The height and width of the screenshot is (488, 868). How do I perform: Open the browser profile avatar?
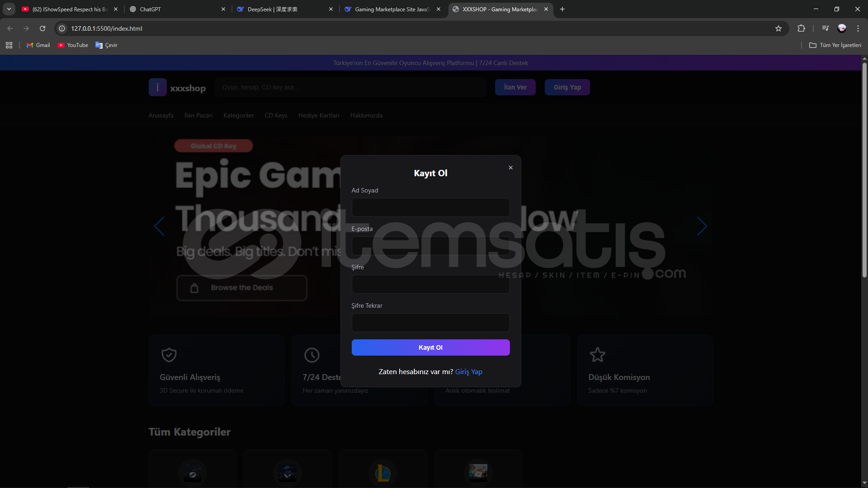[841, 28]
